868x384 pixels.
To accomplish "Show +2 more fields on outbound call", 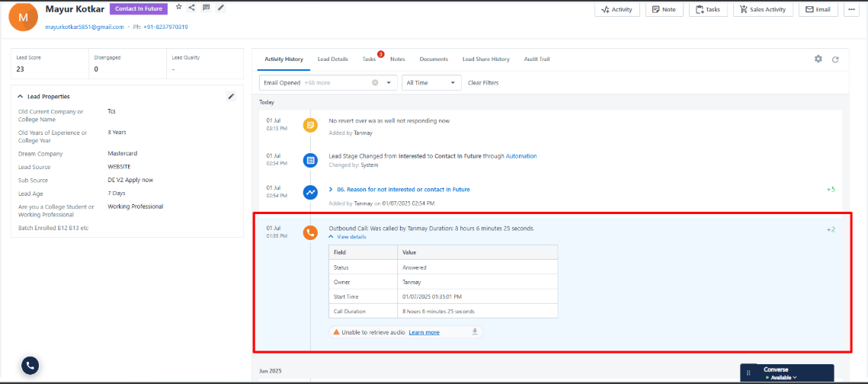I will pos(831,229).
